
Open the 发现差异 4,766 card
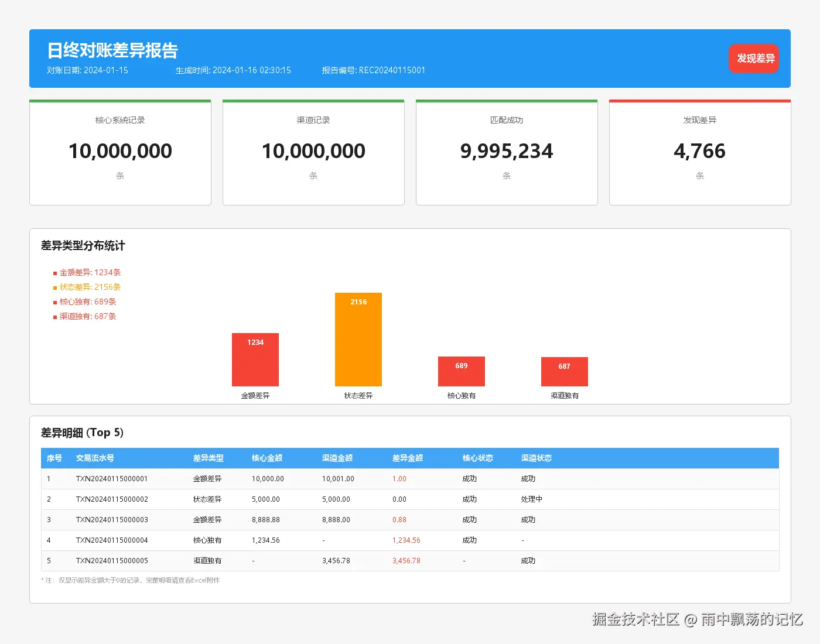point(700,152)
